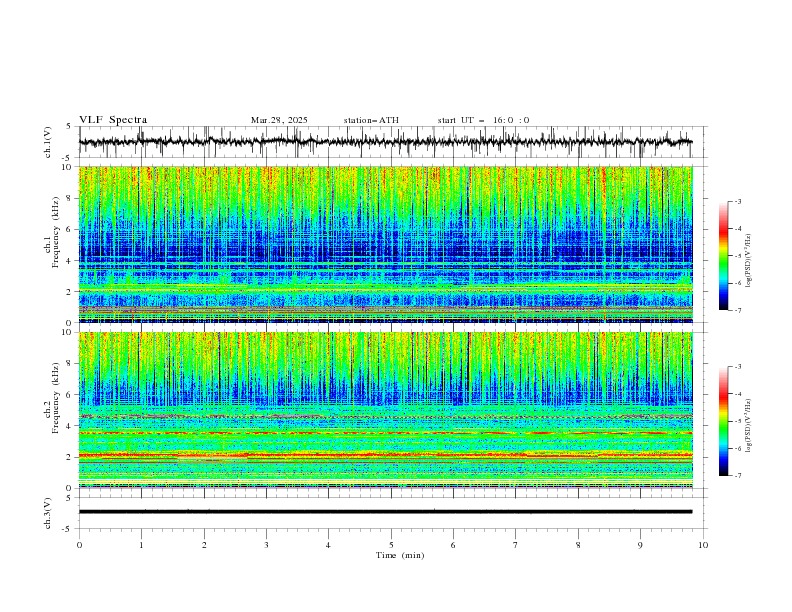
Task: Click the ch.3 flat waveform trace
Action: pyautogui.click(x=385, y=512)
